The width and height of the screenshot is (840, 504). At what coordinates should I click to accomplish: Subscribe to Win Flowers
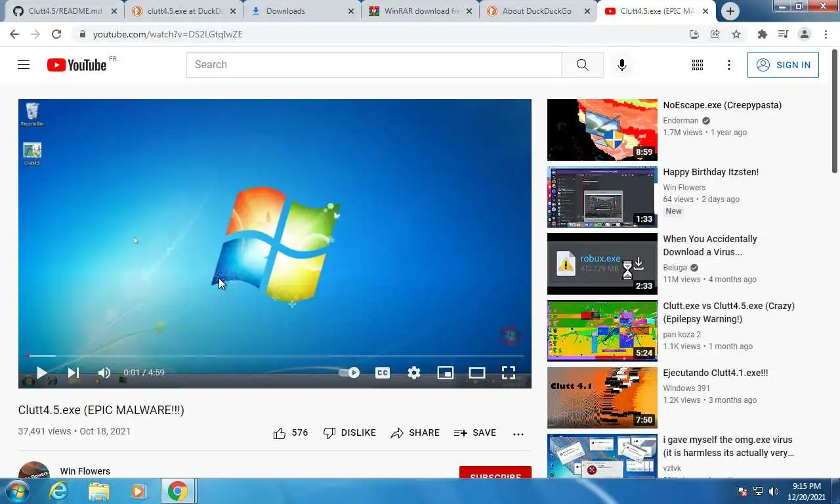[495, 472]
